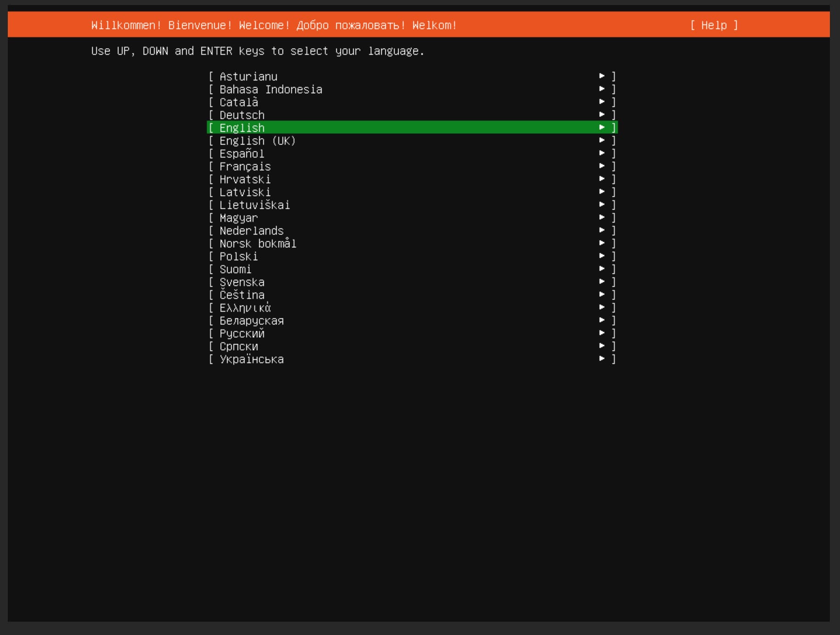The image size is (840, 635).
Task: Click arrow icon beside Magyar
Action: (x=602, y=217)
